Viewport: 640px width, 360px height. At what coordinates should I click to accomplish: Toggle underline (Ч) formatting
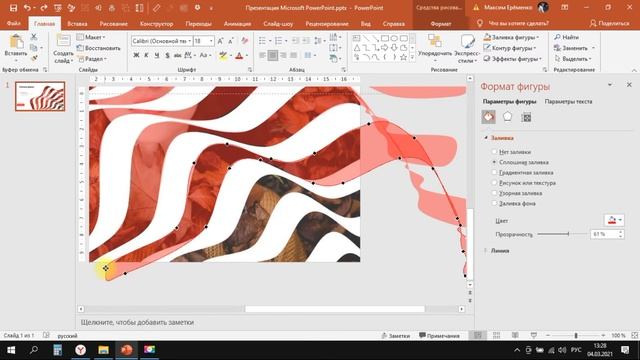tap(157, 55)
